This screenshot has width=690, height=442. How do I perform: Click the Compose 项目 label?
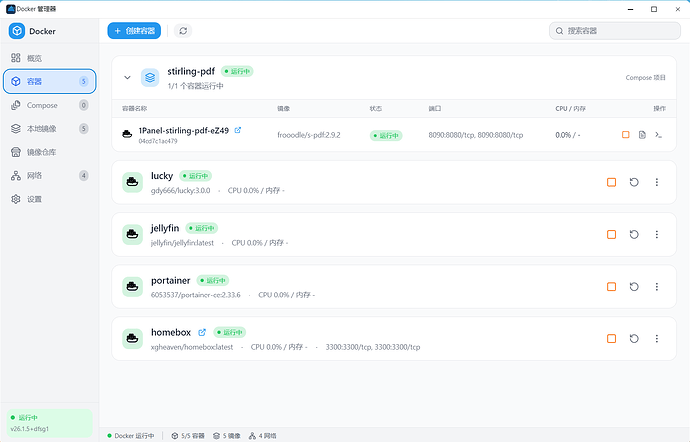[646, 77]
